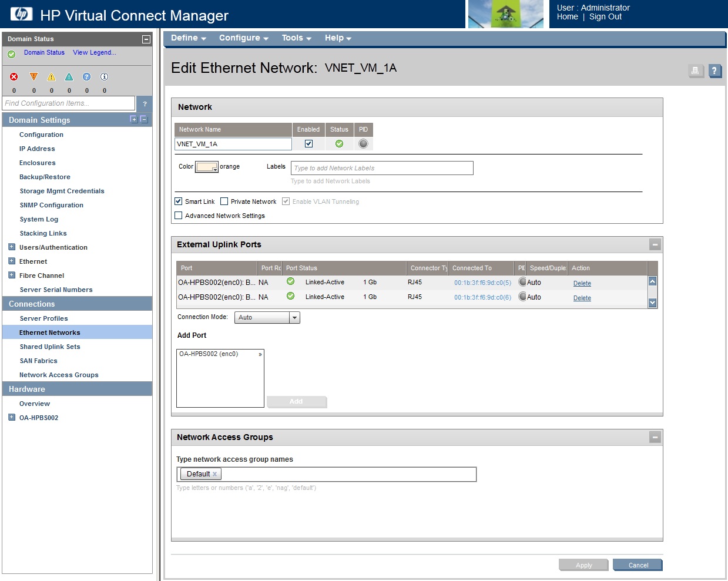The height and width of the screenshot is (581, 728).
Task: Click the Apply button
Action: tap(584, 565)
